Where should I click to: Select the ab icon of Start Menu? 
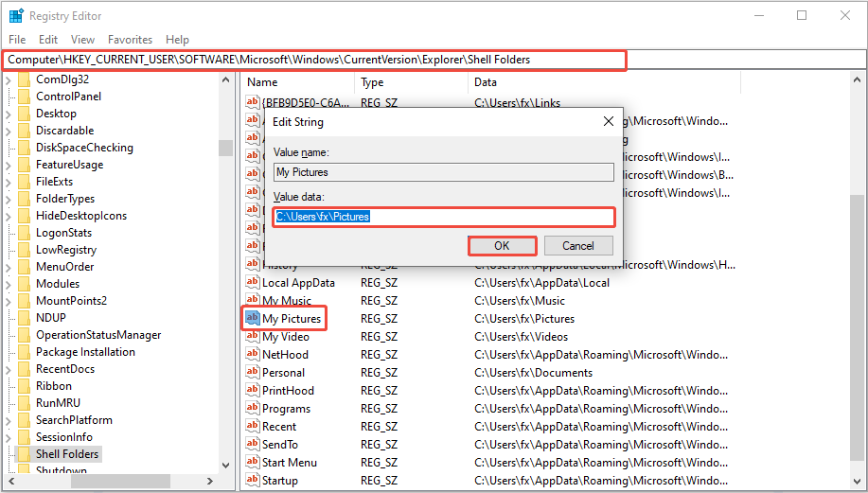pos(253,462)
